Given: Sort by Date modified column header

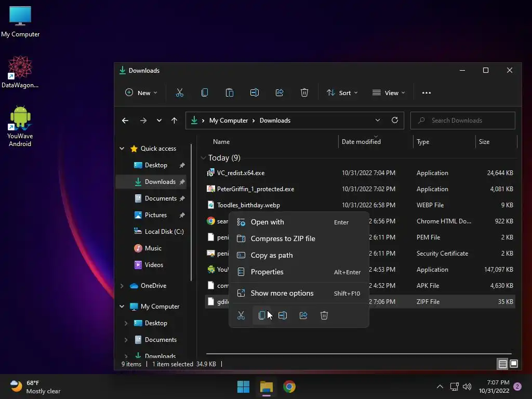Looking at the screenshot, I should [376, 142].
